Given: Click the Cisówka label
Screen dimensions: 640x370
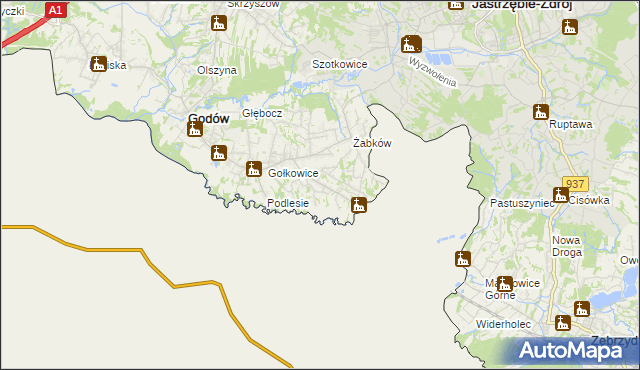Looking at the screenshot, I should coord(589,200).
